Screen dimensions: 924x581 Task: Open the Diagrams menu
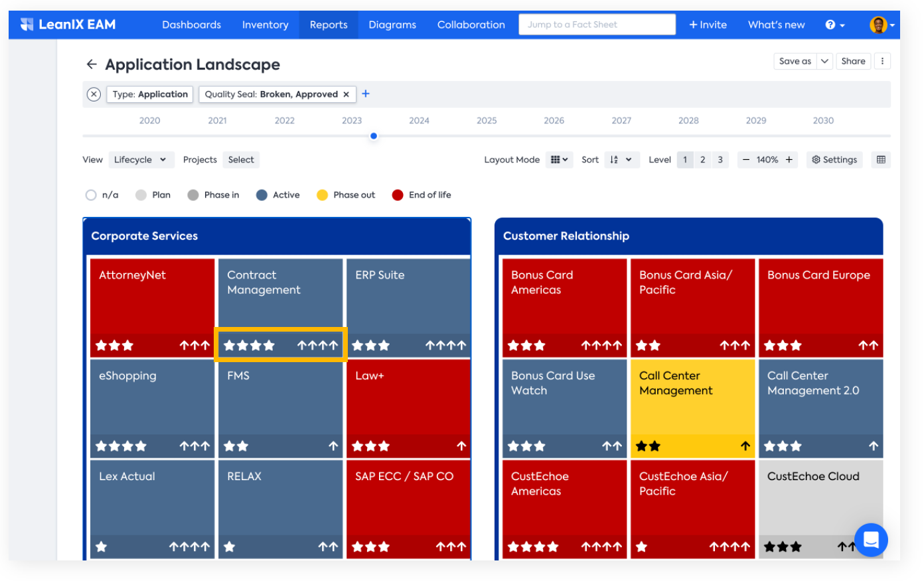click(392, 25)
